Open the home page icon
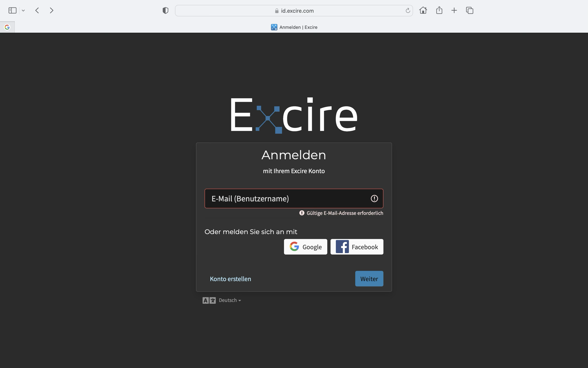The image size is (588, 368). tap(423, 10)
